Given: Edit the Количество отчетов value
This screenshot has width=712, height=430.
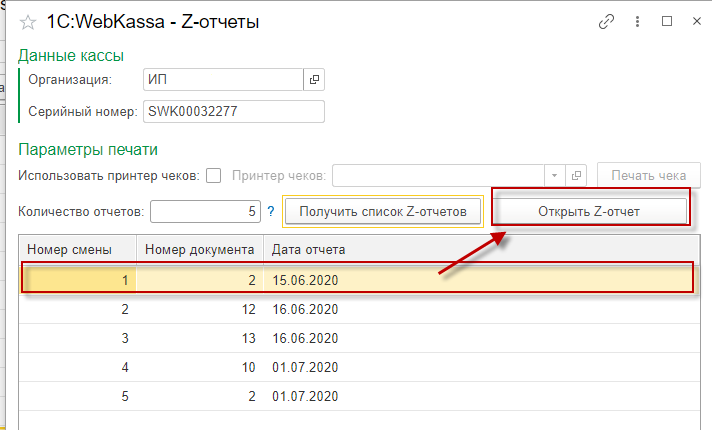Looking at the screenshot, I should (x=205, y=212).
